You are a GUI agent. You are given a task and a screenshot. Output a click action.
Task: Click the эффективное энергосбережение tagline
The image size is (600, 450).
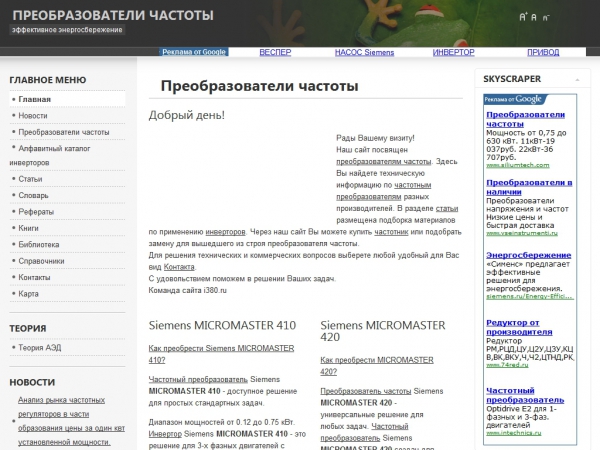67,30
